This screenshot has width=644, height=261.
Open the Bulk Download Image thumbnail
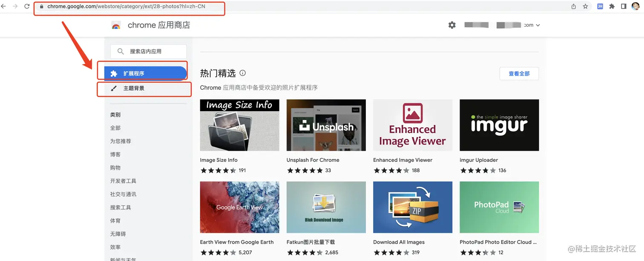pos(326,207)
